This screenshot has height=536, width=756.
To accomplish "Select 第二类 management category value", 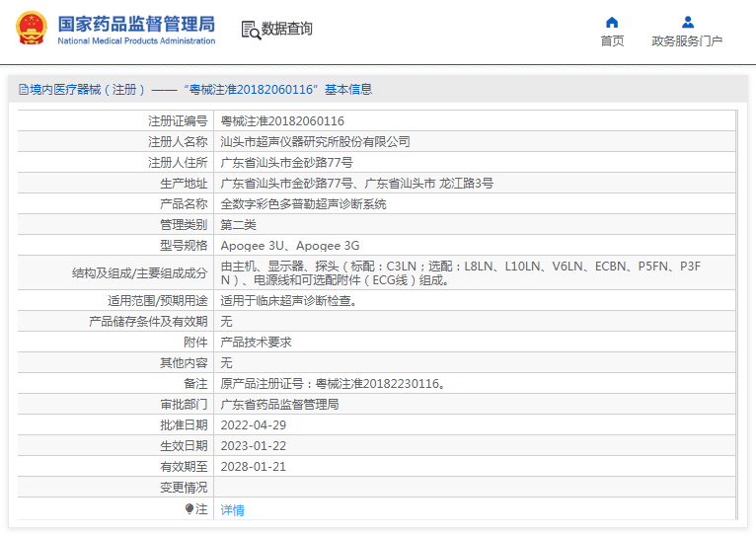I will point(238,225).
